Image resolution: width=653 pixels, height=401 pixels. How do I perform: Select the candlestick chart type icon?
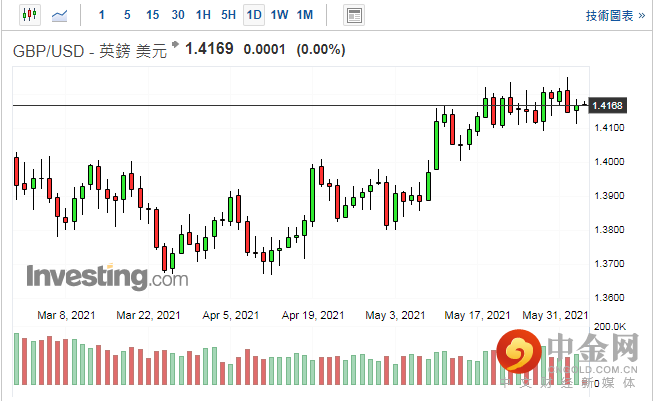pos(27,15)
